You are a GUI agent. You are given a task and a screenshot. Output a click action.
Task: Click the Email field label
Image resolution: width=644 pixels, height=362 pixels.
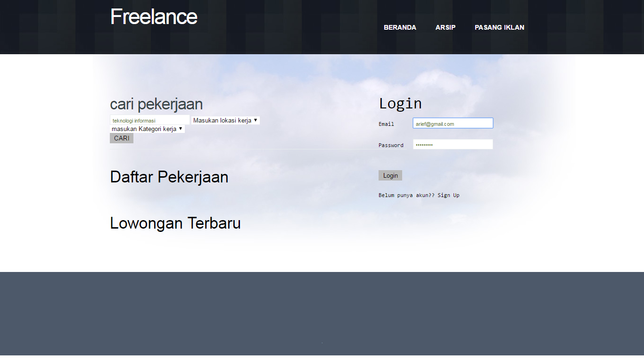coord(386,124)
